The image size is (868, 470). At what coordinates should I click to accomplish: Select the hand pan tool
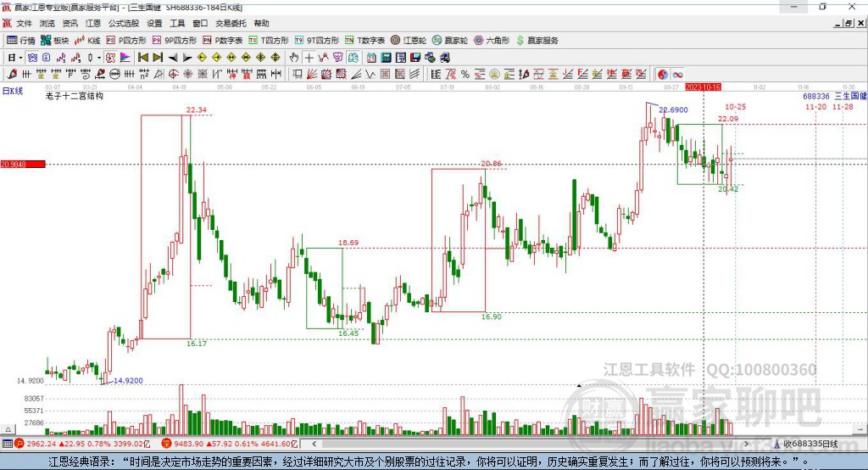[x=294, y=58]
